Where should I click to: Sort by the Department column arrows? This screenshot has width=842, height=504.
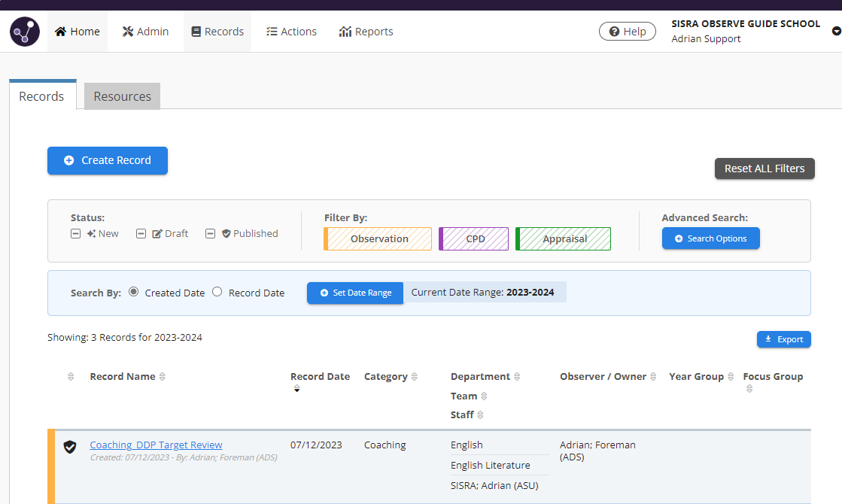(517, 377)
